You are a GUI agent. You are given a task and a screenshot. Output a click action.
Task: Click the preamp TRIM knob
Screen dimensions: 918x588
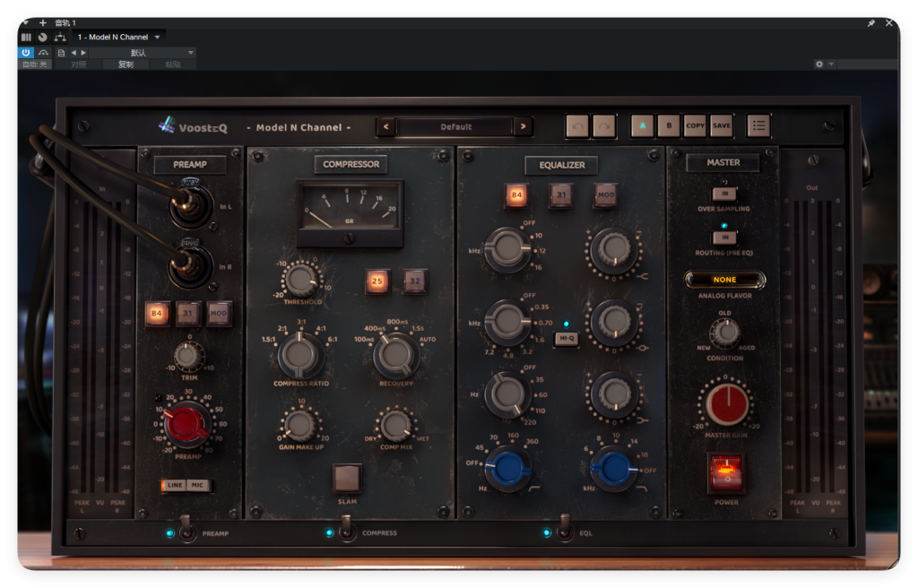[188, 355]
